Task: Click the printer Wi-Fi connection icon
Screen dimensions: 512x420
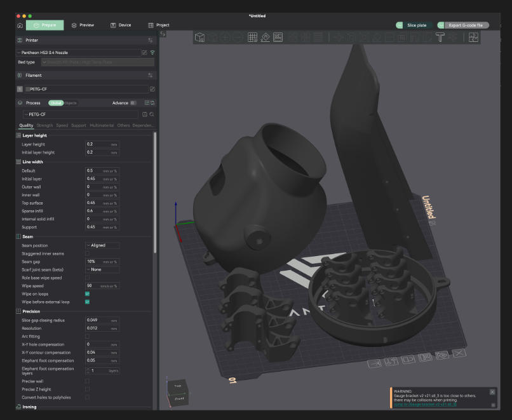Action: pyautogui.click(x=152, y=53)
